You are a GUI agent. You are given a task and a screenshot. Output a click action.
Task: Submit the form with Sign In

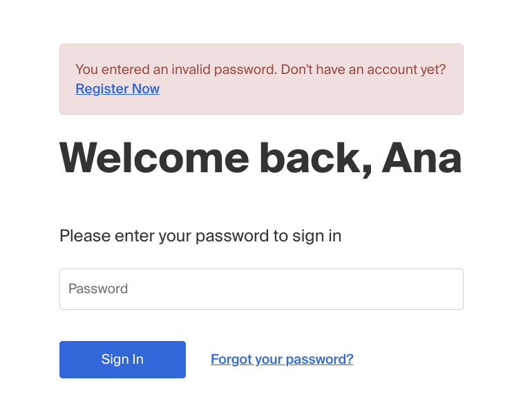point(122,360)
